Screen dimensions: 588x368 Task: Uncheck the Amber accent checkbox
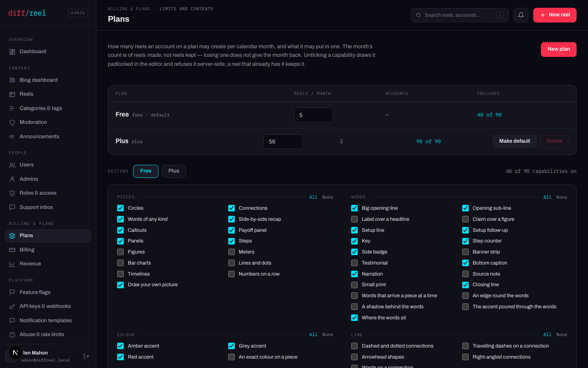pos(120,346)
